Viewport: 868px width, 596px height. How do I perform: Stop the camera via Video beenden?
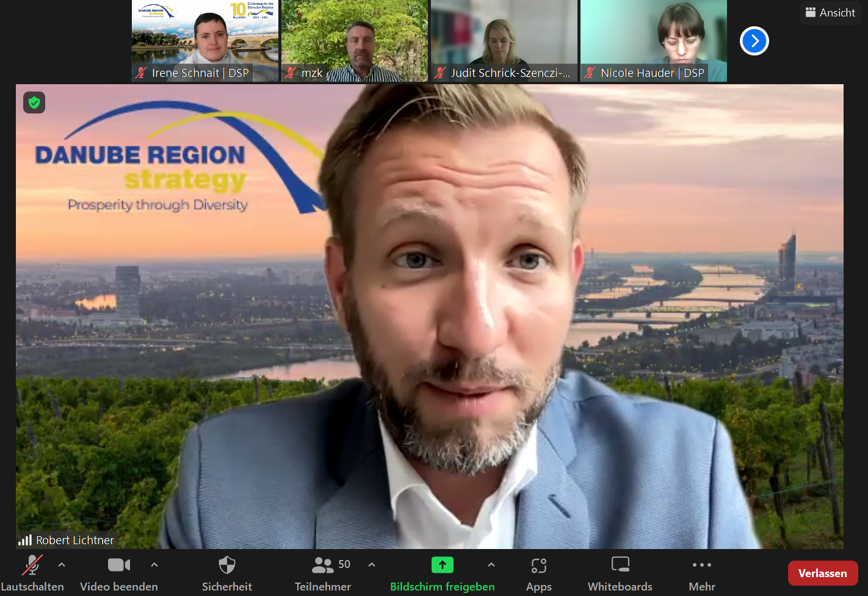(x=119, y=572)
